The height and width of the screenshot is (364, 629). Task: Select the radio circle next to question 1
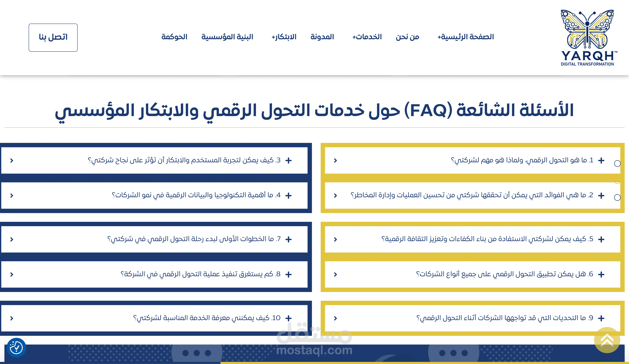point(617,163)
